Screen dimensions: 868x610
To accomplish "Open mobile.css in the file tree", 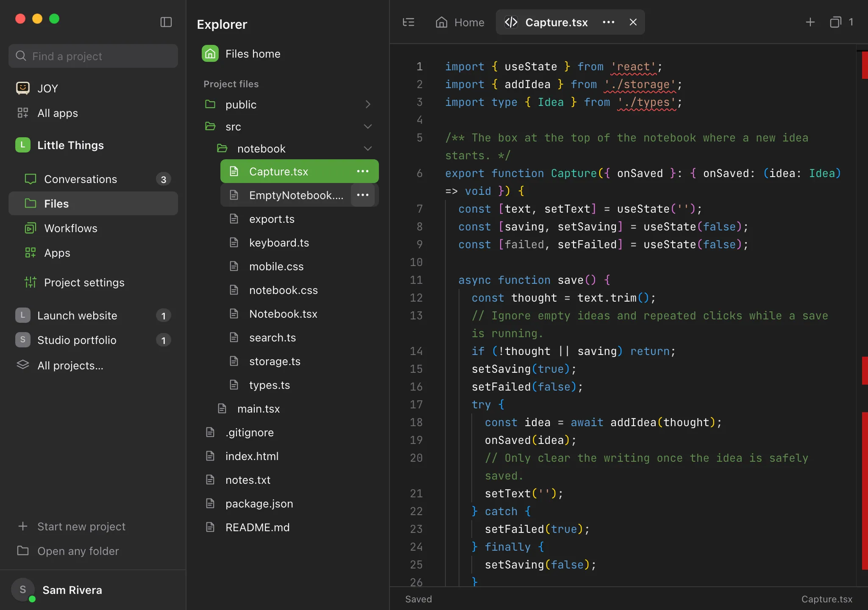I will pos(300,266).
